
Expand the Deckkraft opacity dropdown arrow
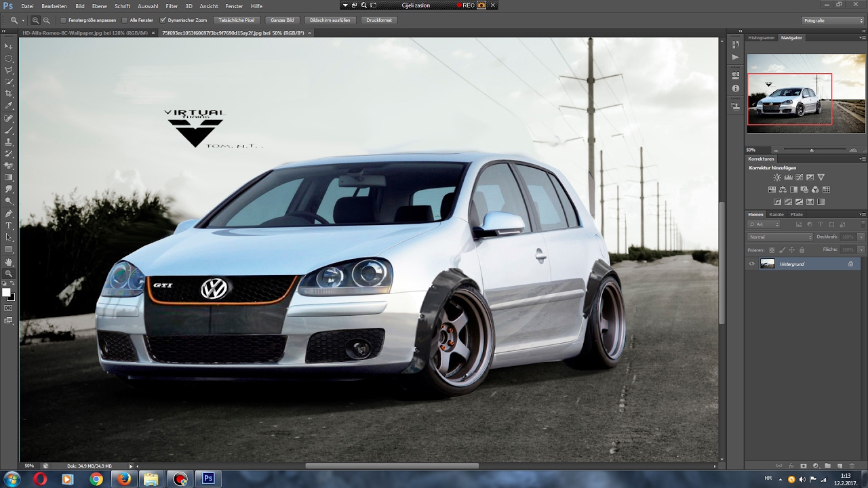point(861,237)
